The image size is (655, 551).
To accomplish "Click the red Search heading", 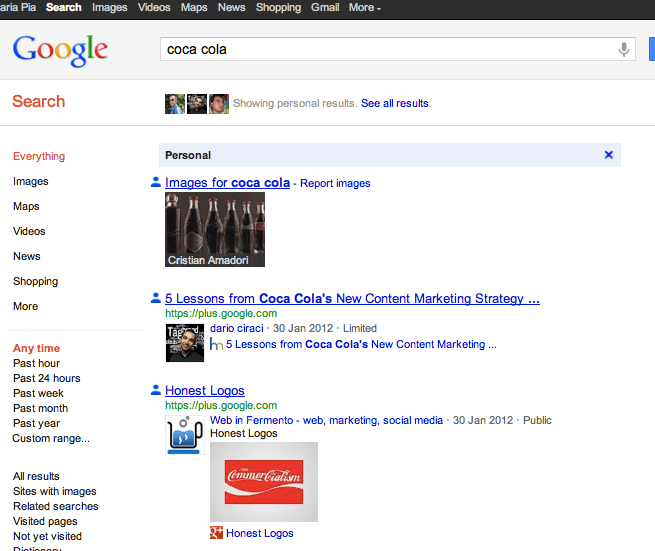I will 38,102.
